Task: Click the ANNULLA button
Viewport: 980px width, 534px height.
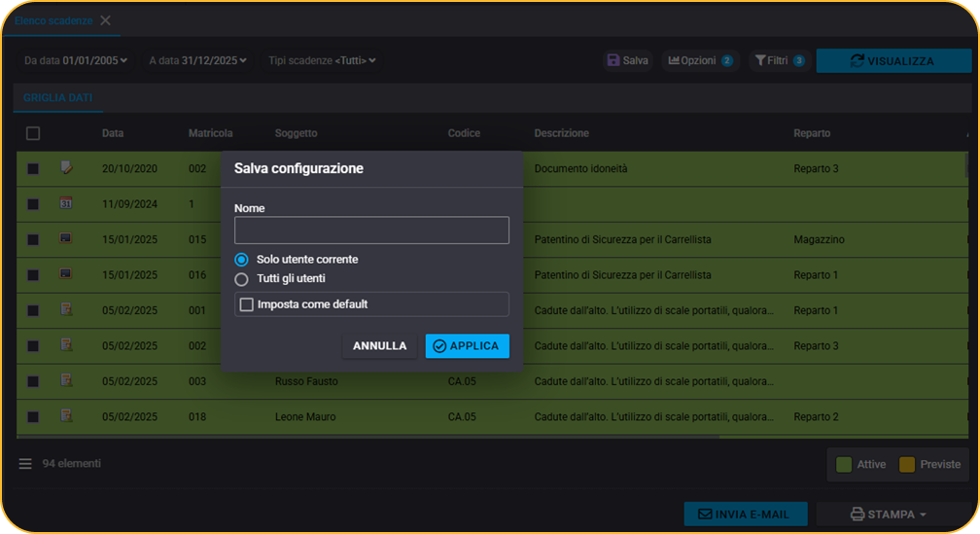Action: tap(379, 346)
